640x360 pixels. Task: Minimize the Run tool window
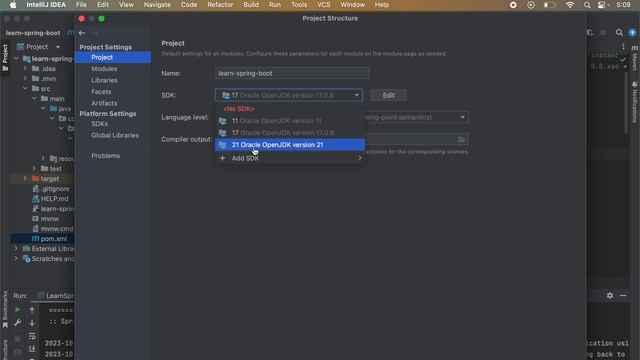(623, 295)
